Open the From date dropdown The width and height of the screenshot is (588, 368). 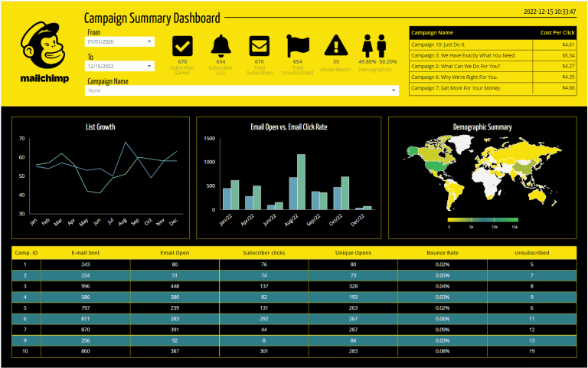[x=149, y=42]
